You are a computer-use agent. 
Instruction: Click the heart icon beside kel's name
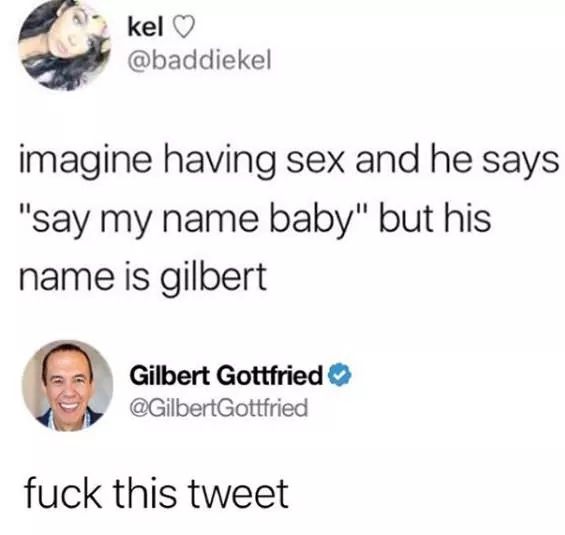(x=184, y=28)
